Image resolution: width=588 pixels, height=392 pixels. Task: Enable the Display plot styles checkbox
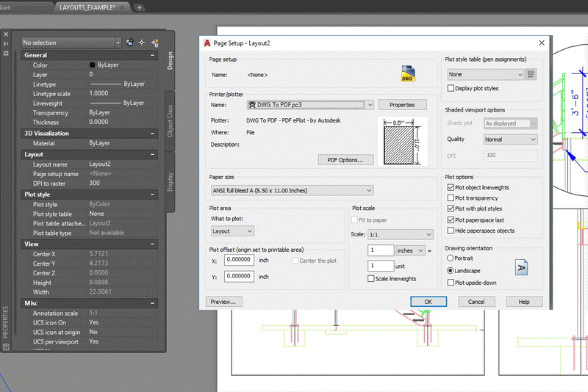(451, 89)
